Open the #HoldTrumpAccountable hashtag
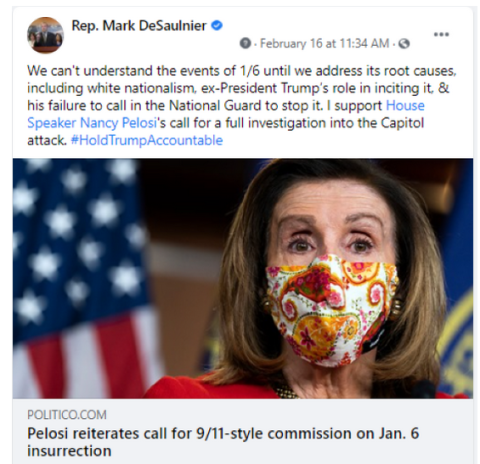Viewport: 480px width, 464px height. point(147,140)
